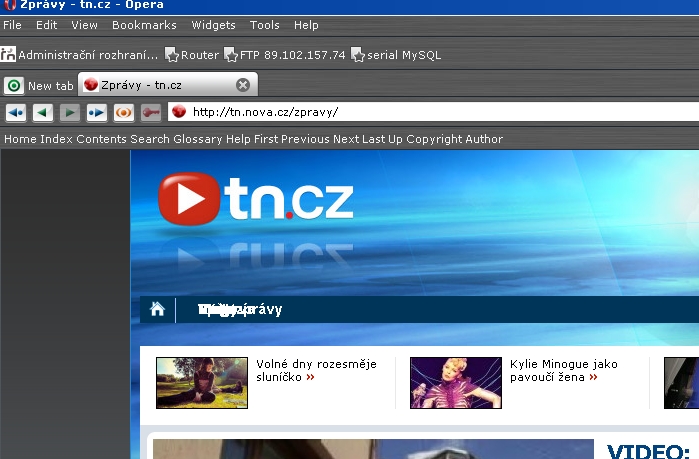The height and width of the screenshot is (459, 699).
Task: Click Glossary in the navigation bar
Action: 197,139
